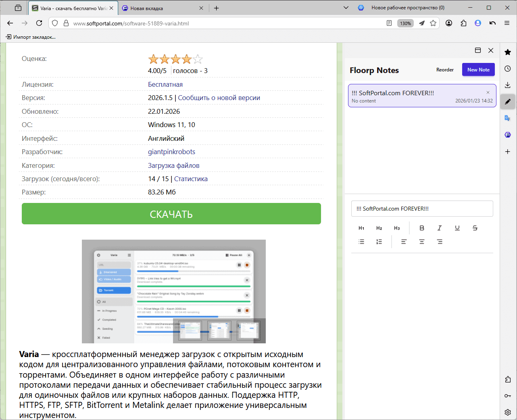
Task: Toggle reader view in address bar
Action: click(389, 23)
